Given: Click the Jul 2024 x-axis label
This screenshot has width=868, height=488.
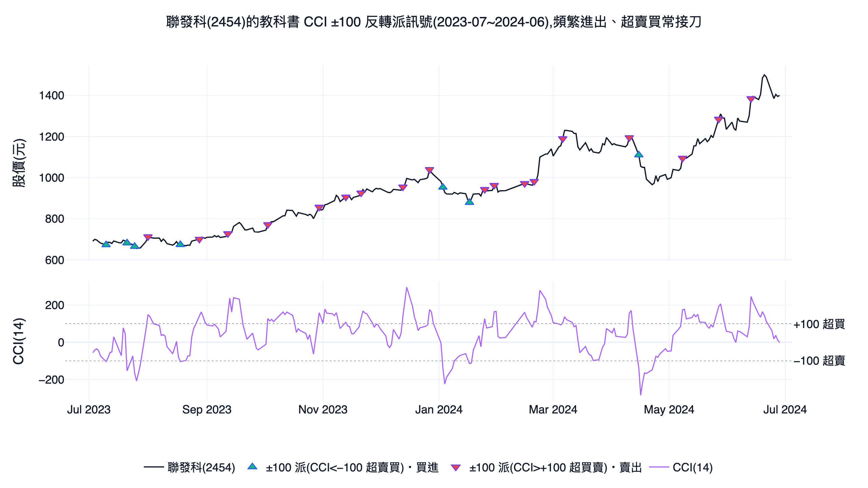Looking at the screenshot, I should tap(785, 409).
